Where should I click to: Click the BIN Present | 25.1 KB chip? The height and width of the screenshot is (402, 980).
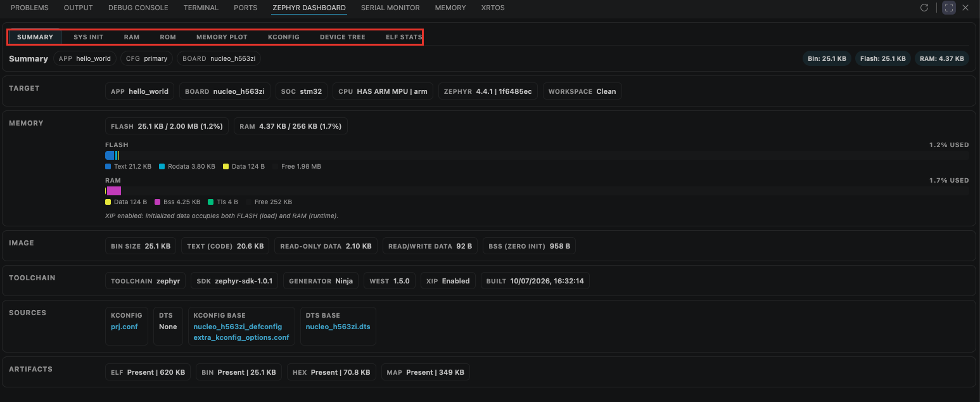(x=238, y=372)
